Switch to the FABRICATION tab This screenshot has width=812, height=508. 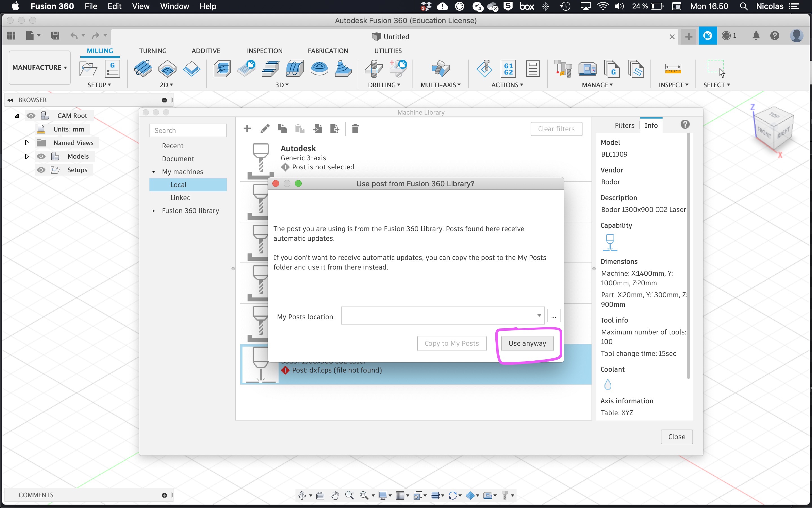328,51
